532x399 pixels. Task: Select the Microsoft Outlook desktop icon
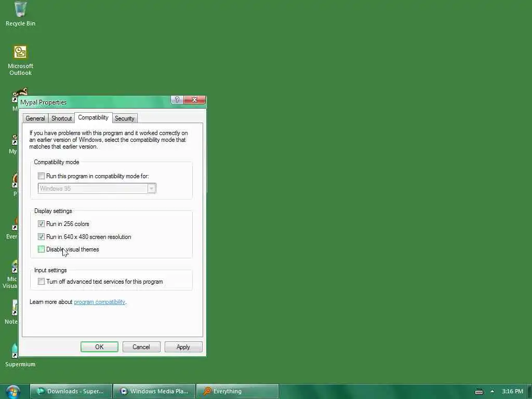[20, 60]
